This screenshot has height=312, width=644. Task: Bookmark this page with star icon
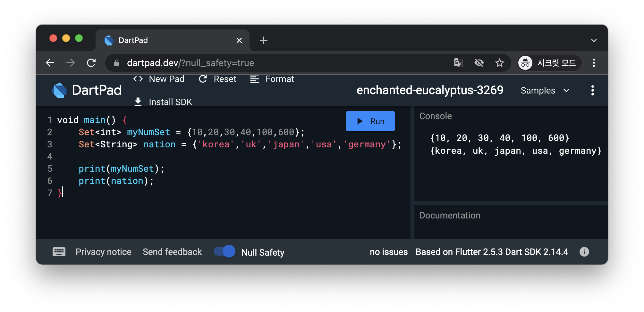(x=500, y=63)
